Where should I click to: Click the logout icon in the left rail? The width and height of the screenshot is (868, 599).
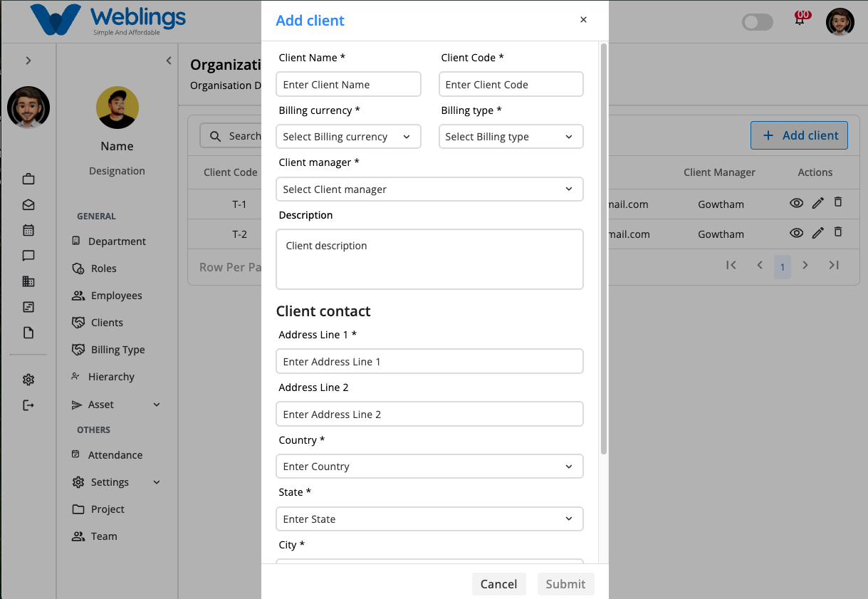[x=28, y=405]
